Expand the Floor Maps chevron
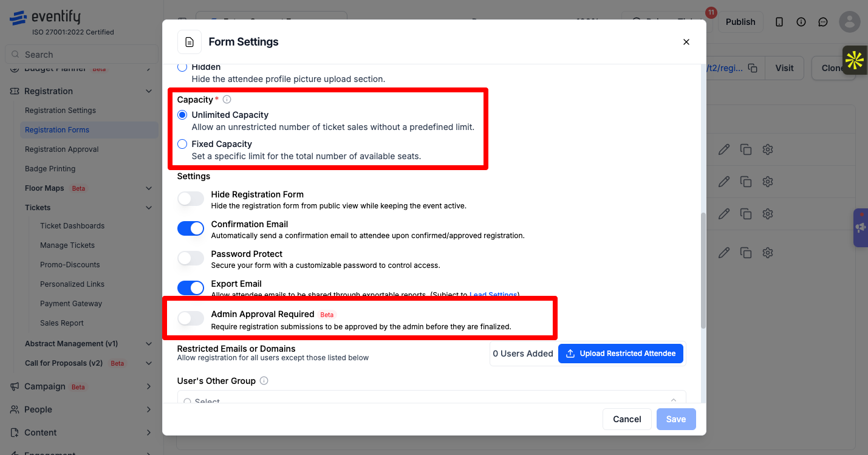The image size is (868, 455). click(149, 188)
